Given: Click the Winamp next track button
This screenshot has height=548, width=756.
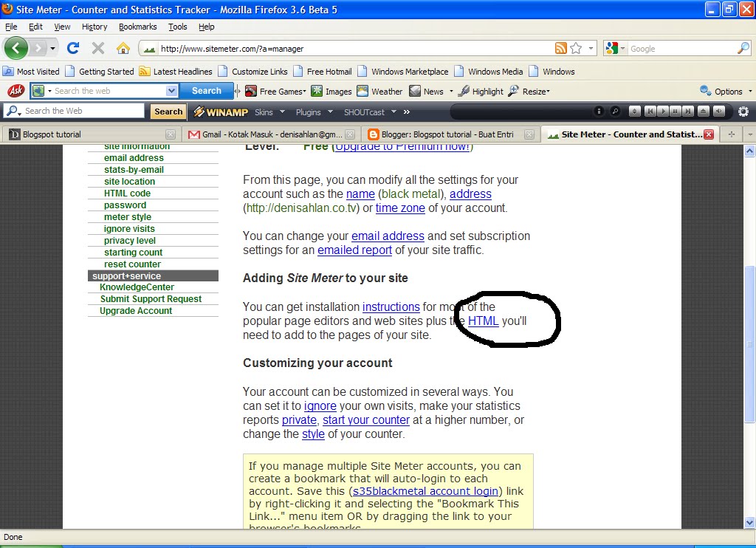Looking at the screenshot, I should [688, 112].
